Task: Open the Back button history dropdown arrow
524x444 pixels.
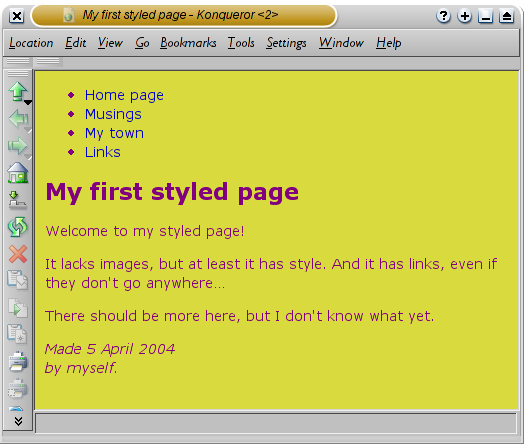Action: (x=29, y=130)
